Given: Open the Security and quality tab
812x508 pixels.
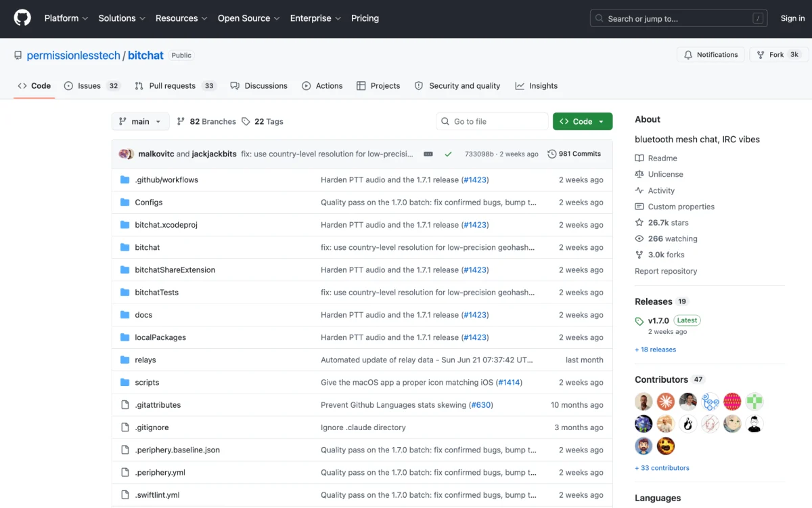Looking at the screenshot, I should (457, 86).
